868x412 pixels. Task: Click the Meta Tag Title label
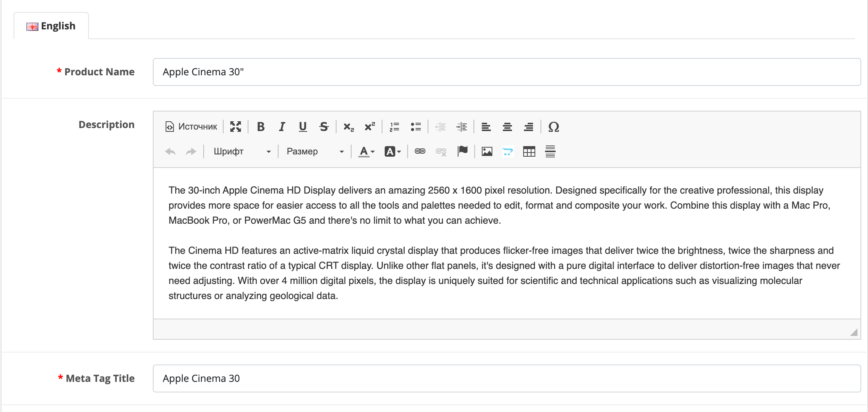[x=100, y=378]
